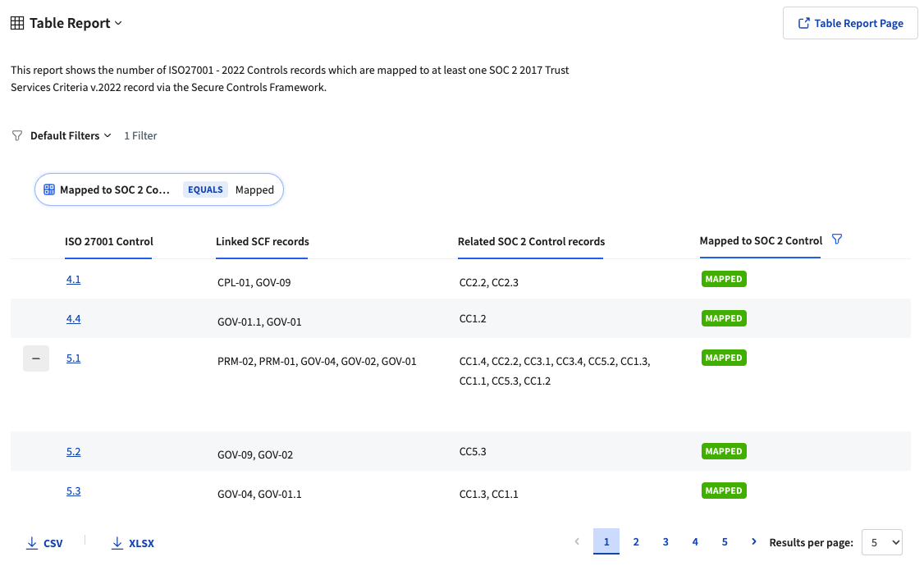Open ISO control 4.1 link
This screenshot has height=566, width=924.
coord(73,279)
